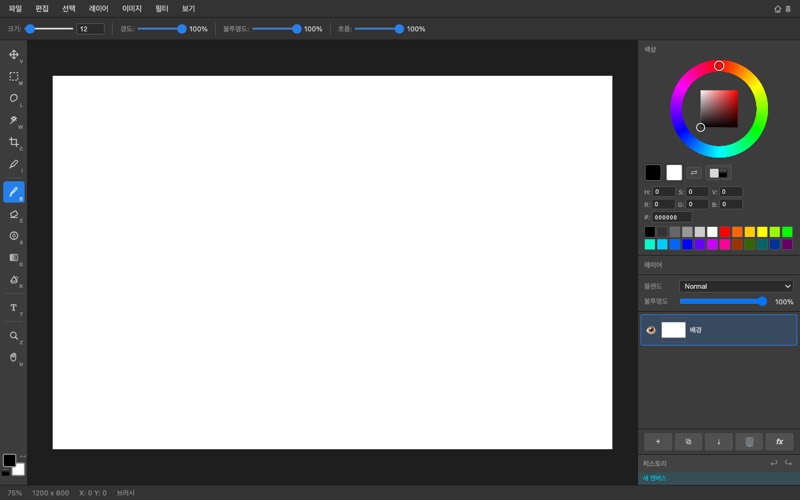Open the 이미지 menu
The height and width of the screenshot is (500, 800).
point(132,9)
